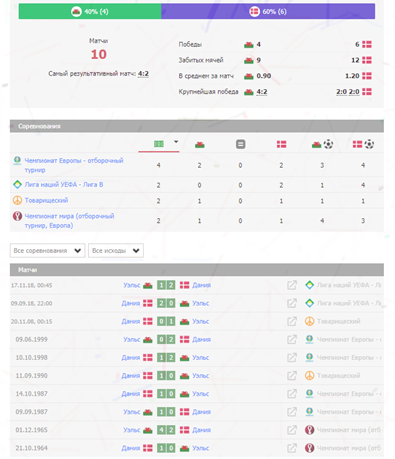Click 'Дания' team link in 21.10.1964 row
Viewport: 395px width, 459px height.
(x=131, y=448)
